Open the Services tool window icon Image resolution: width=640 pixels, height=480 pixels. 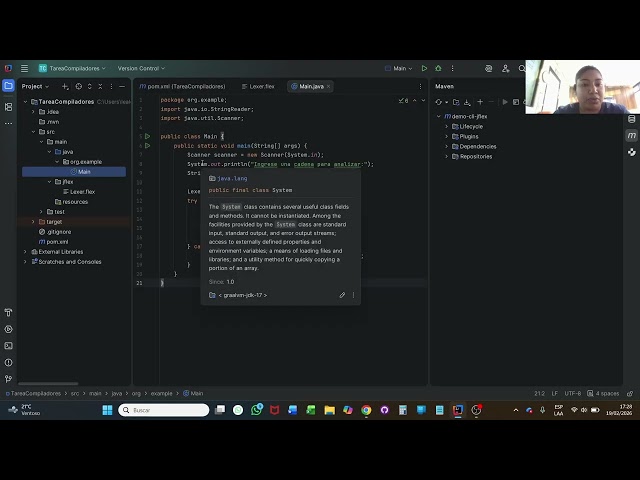point(8,329)
